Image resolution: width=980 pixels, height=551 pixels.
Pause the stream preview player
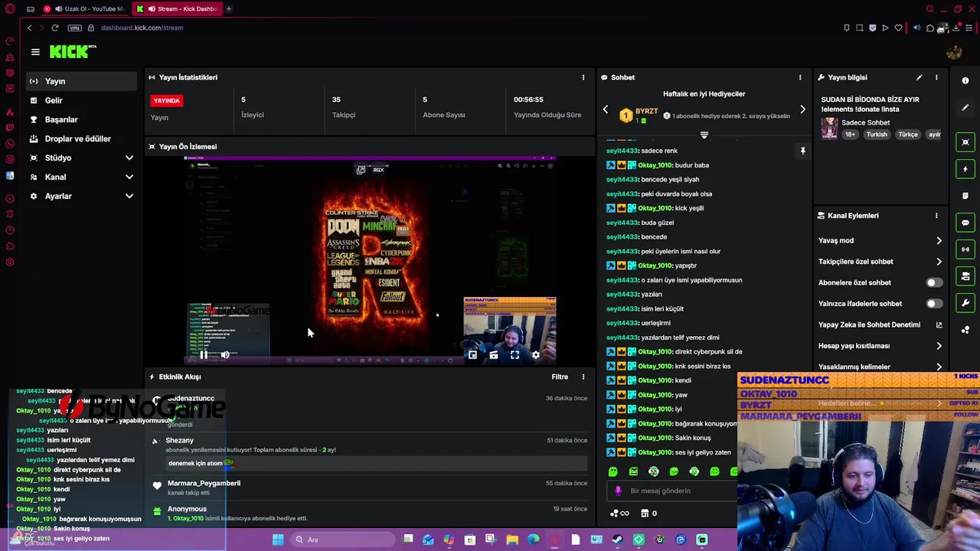click(x=204, y=355)
